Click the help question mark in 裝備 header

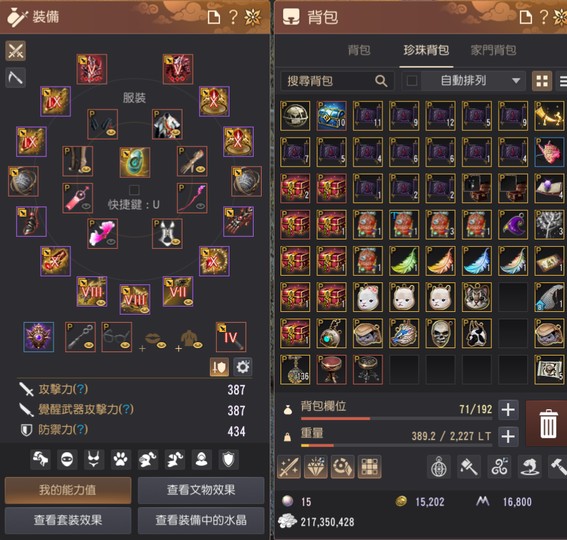[x=234, y=17]
